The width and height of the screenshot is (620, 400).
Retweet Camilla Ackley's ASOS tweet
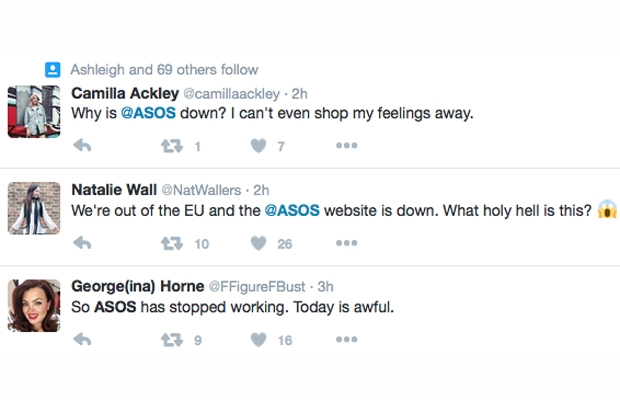[172, 146]
